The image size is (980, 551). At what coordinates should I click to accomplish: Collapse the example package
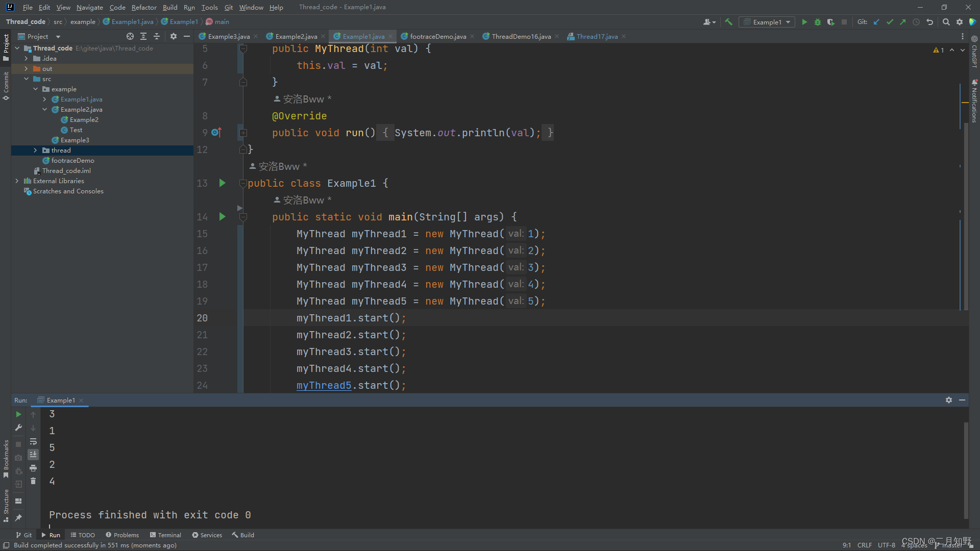click(x=35, y=89)
